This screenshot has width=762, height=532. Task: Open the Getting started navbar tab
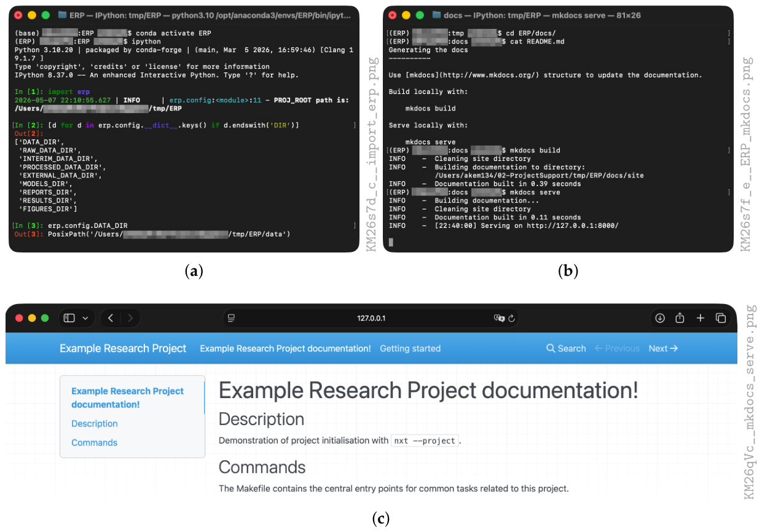pos(410,348)
